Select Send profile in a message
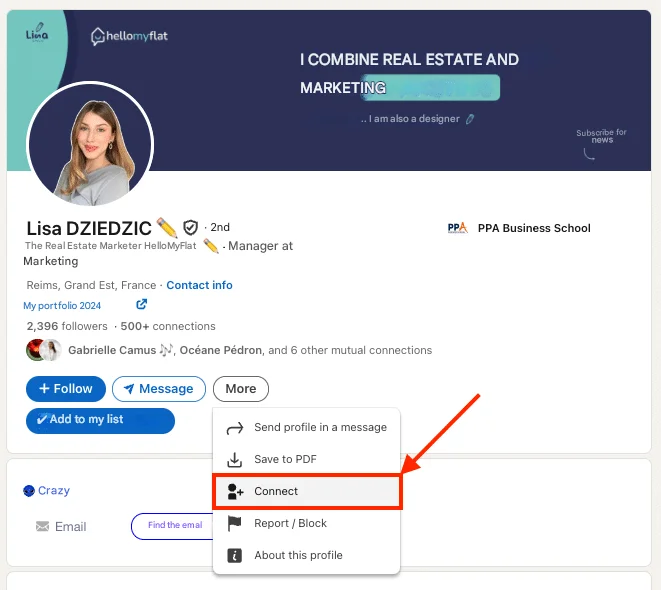The image size is (661, 590). pos(306,427)
